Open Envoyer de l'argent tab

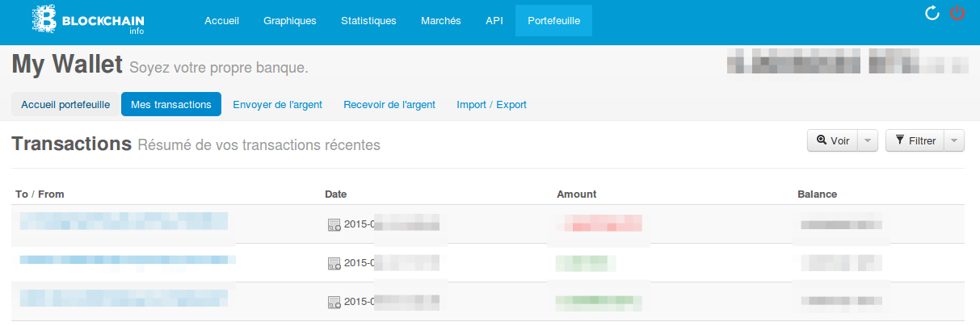(x=278, y=104)
